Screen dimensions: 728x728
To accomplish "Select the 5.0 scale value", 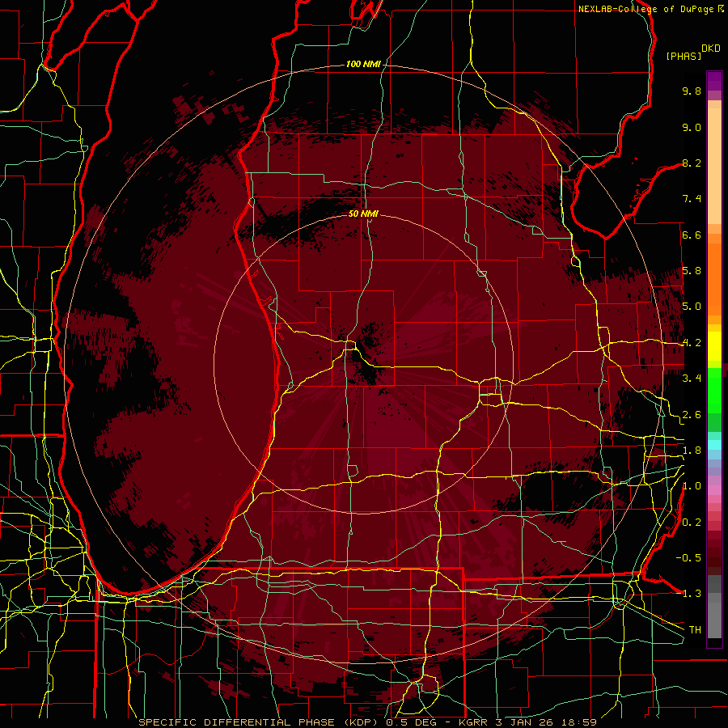I will [692, 307].
